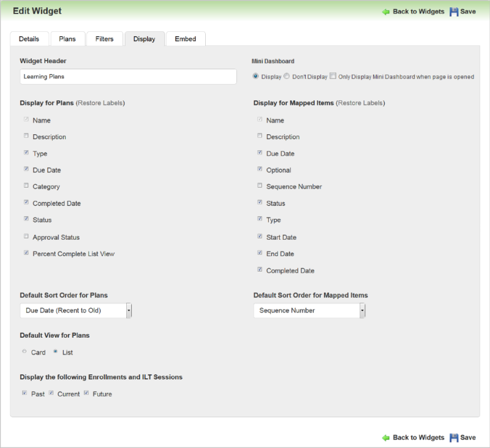Screen dimensions: 490x448
Task: Open Default Sort Order for Mapped Items dropdown
Action: click(x=309, y=311)
